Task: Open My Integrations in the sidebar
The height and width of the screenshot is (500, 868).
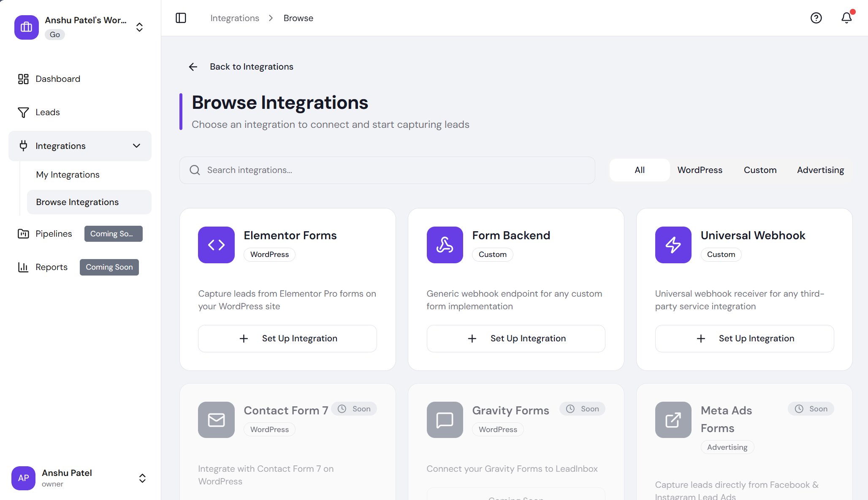Action: (x=68, y=175)
